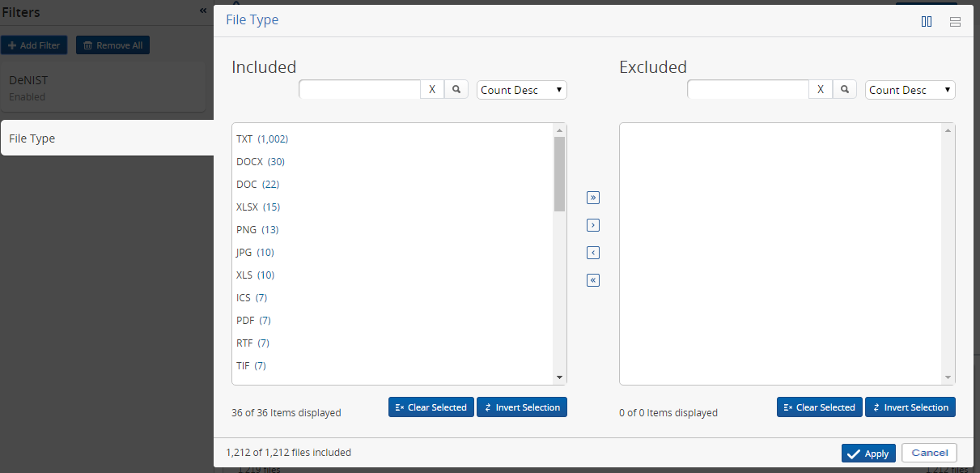Move all items back to Included list
980x473 pixels.
coord(593,280)
